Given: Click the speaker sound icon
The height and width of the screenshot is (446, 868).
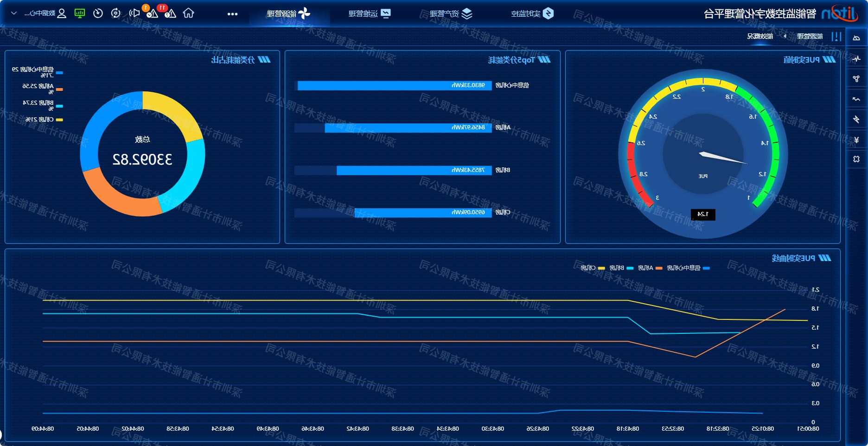Looking at the screenshot, I should coord(134,13).
